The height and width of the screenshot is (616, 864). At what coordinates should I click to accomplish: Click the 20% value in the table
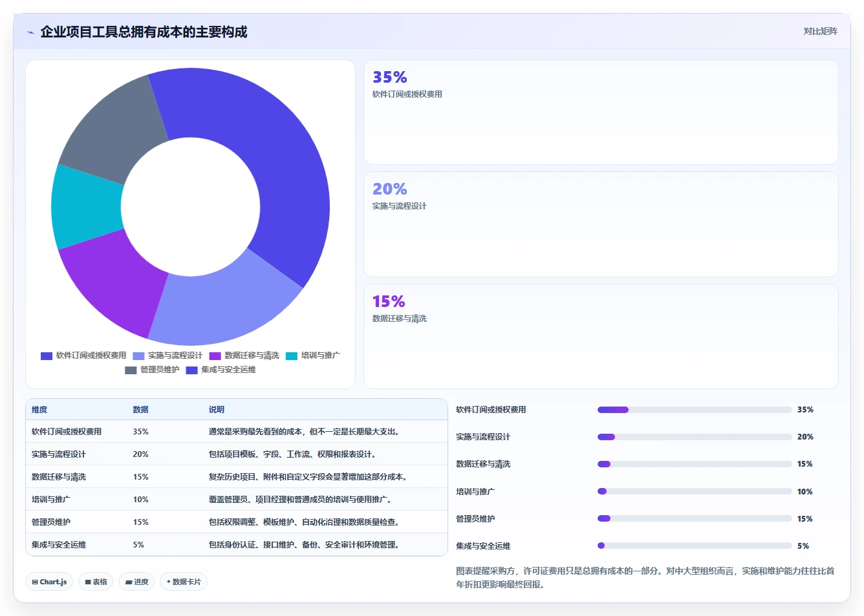pyautogui.click(x=140, y=454)
